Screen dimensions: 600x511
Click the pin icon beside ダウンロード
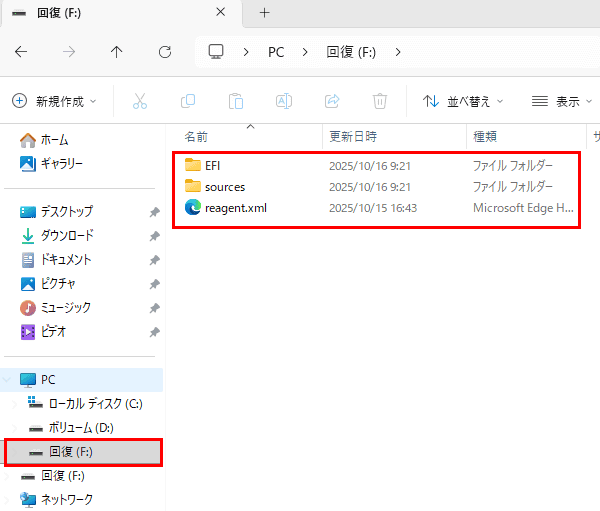pyautogui.click(x=154, y=236)
